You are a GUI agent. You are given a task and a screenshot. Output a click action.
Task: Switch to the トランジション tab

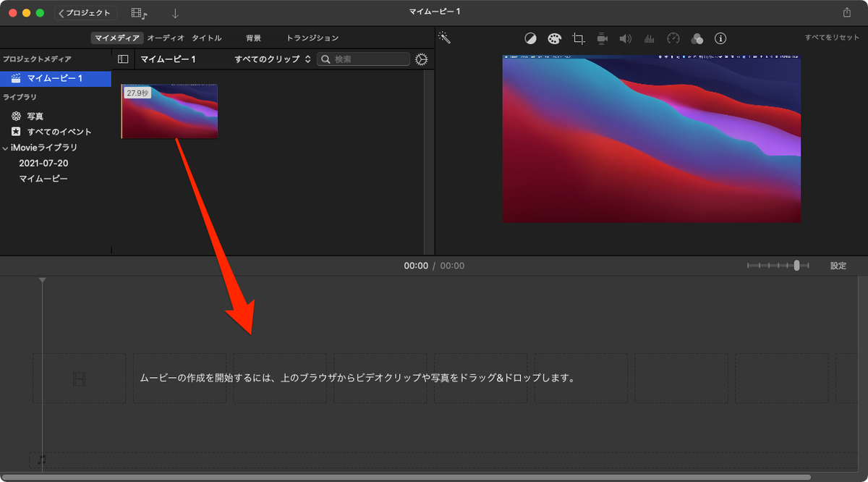click(312, 38)
